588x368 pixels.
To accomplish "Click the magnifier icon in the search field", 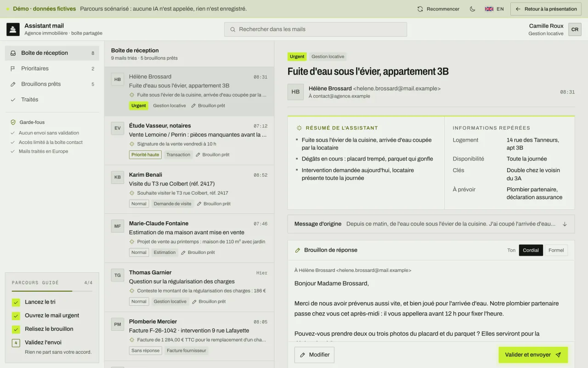I will click(233, 29).
